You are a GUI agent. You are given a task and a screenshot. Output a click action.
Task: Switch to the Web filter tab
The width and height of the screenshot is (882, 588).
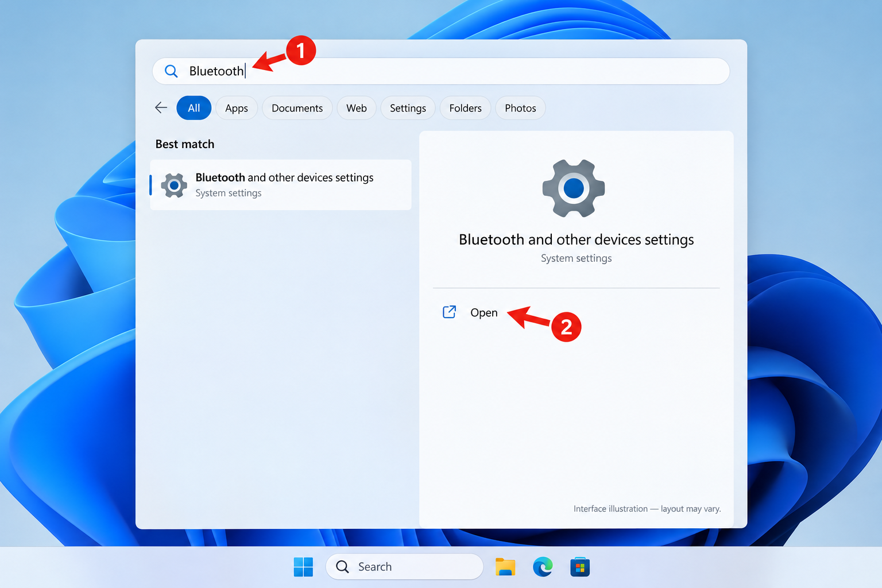coord(357,108)
